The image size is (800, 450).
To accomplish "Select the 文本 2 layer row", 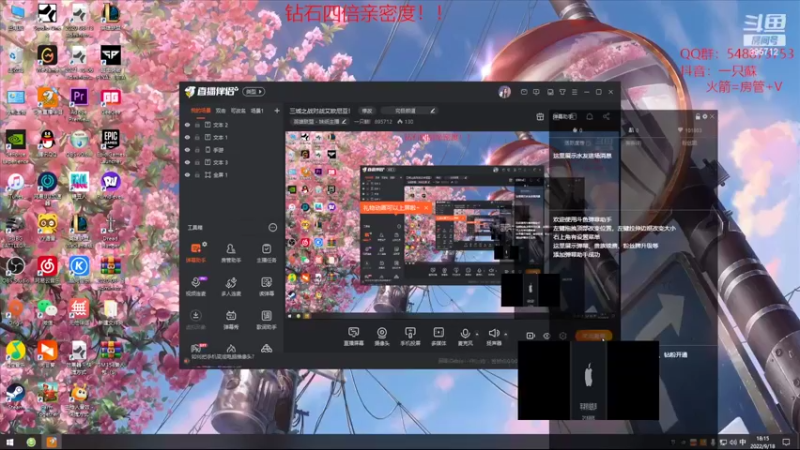I will (x=232, y=125).
